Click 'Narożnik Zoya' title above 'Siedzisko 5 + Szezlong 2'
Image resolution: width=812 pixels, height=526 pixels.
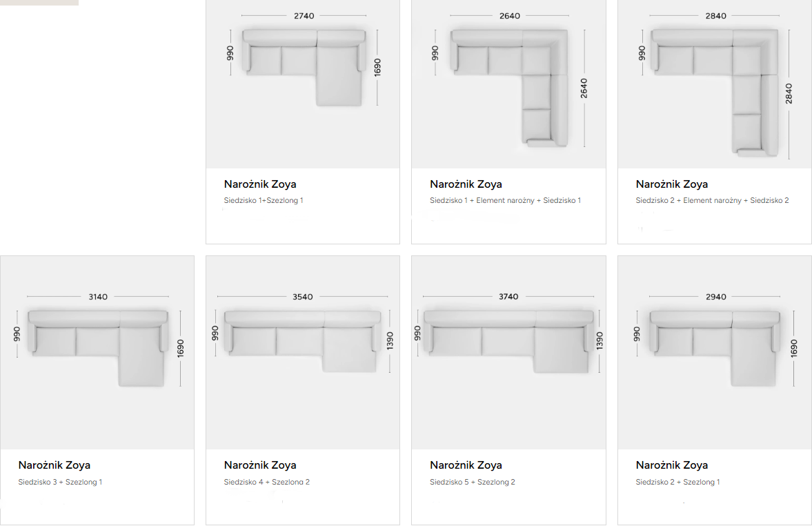[466, 465]
